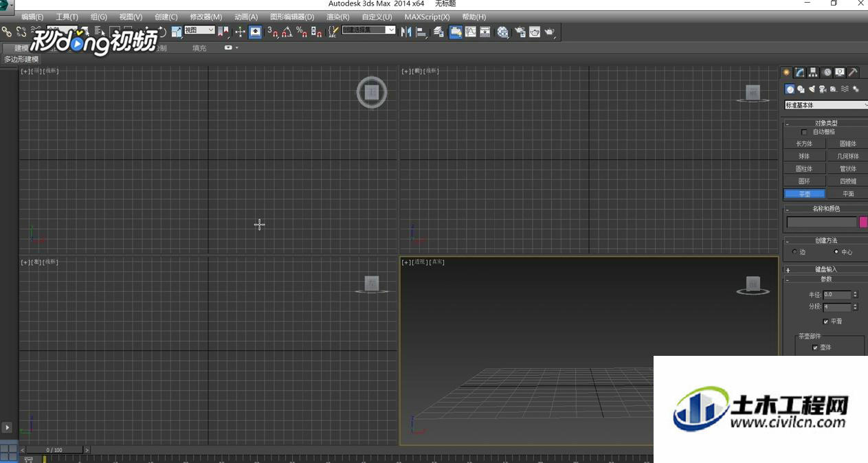Open the pink object color swatch
Image resolution: width=868 pixels, height=463 pixels.
863,222
